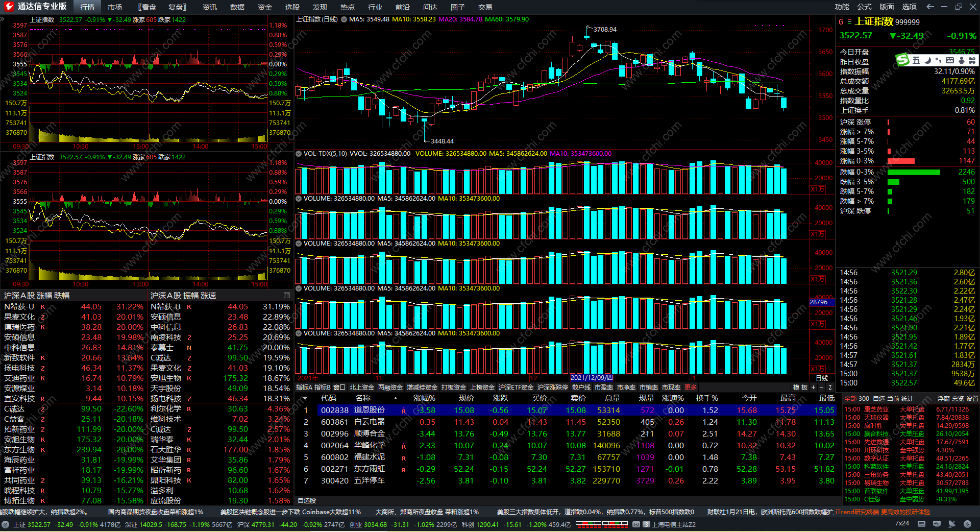Open the dropdown arrow before 代码 column

pyautogui.click(x=305, y=398)
